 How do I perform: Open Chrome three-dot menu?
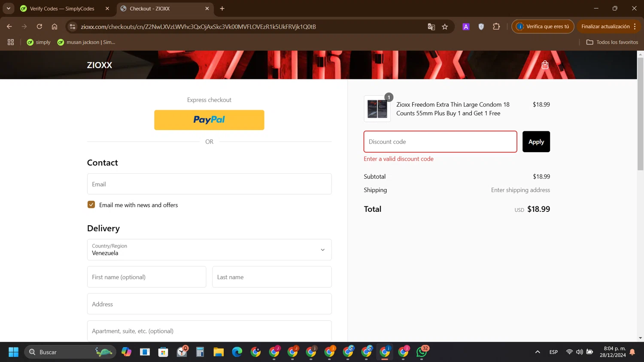point(635,27)
